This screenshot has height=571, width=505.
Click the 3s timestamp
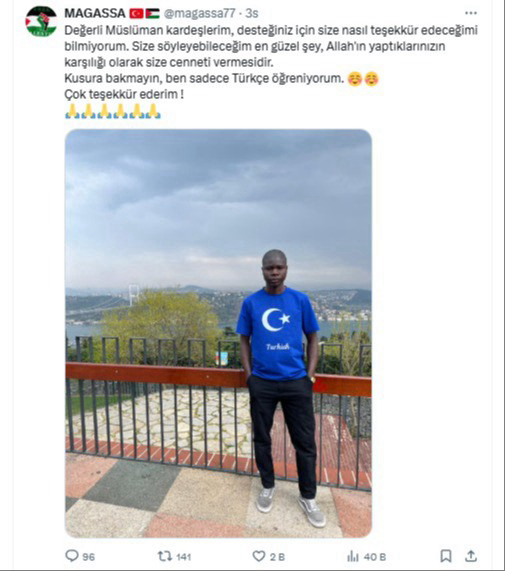click(252, 13)
